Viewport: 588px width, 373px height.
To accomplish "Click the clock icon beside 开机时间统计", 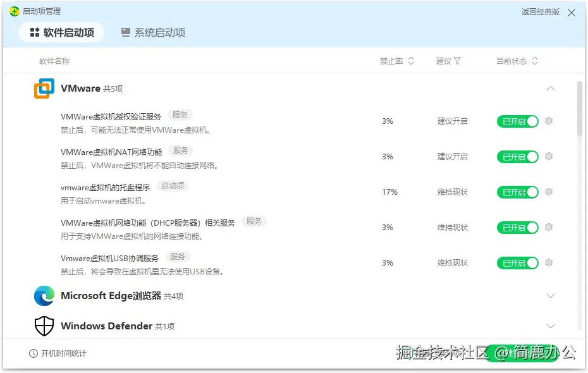I will (34, 353).
